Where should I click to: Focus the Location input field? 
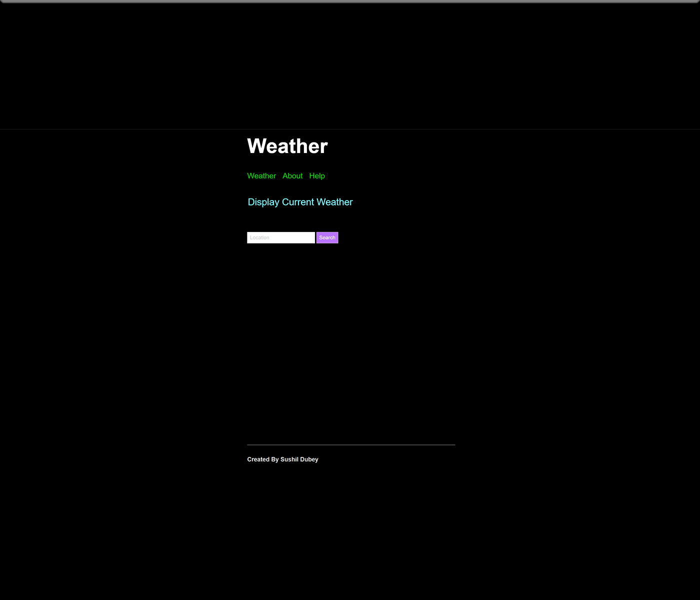(x=280, y=237)
